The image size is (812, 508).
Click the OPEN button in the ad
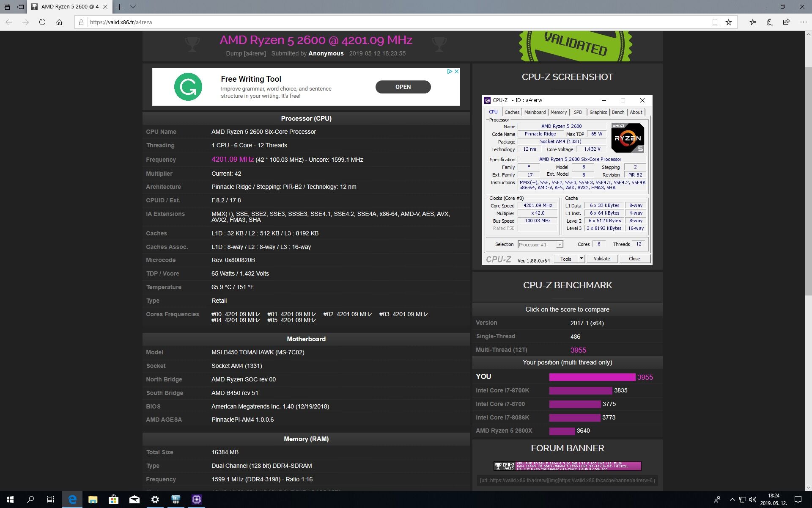(x=403, y=87)
